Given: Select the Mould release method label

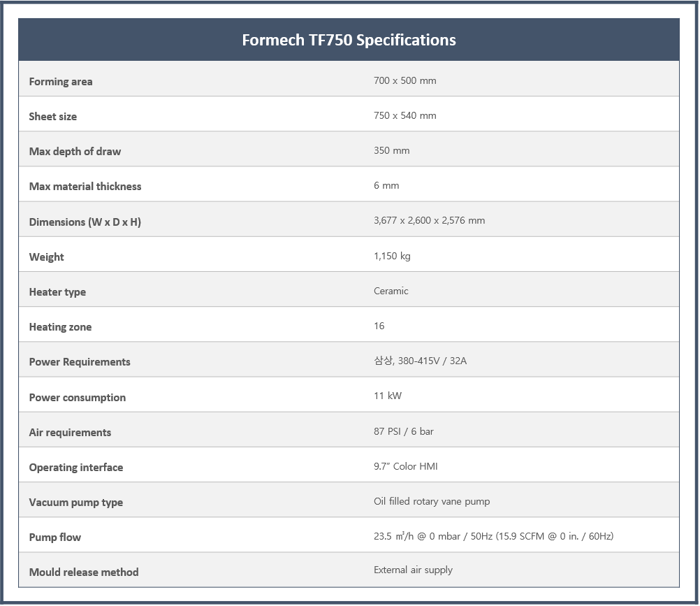Looking at the screenshot, I should pyautogui.click(x=84, y=572).
